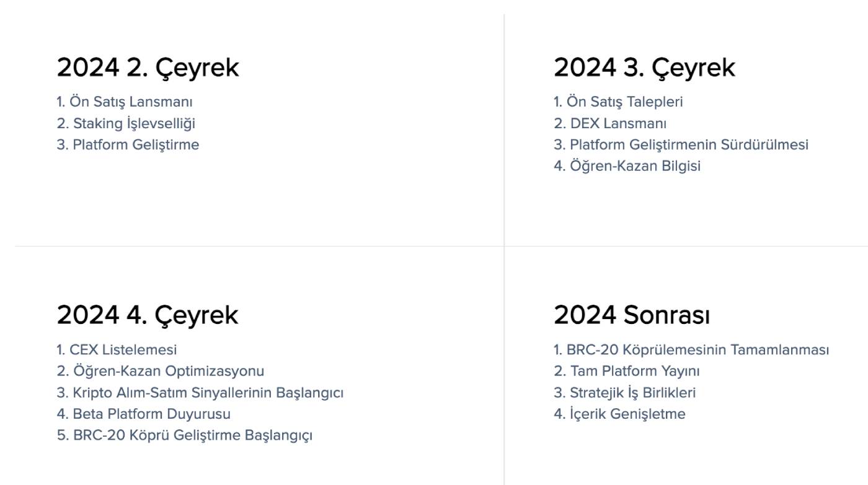Select "Ön Satış Talepleri" item

coord(625,102)
